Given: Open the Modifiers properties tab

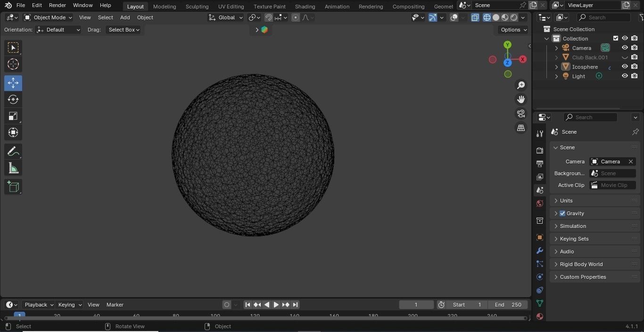Looking at the screenshot, I should point(540,251).
